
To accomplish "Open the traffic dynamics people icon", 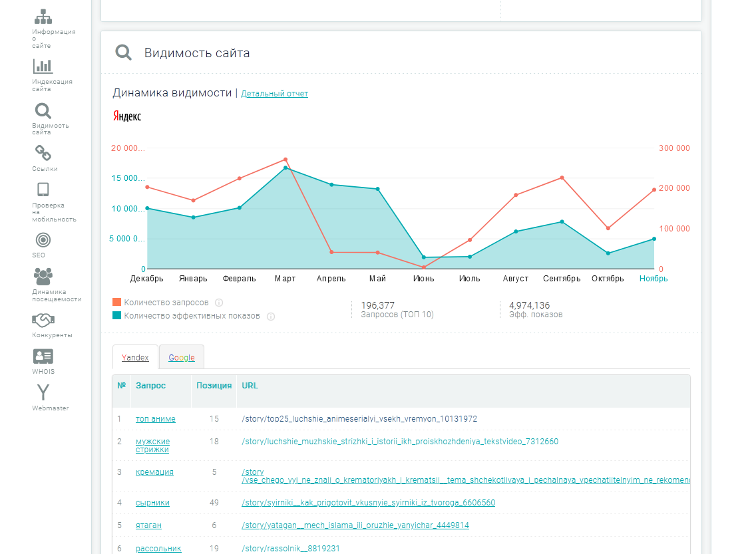I will (43, 275).
